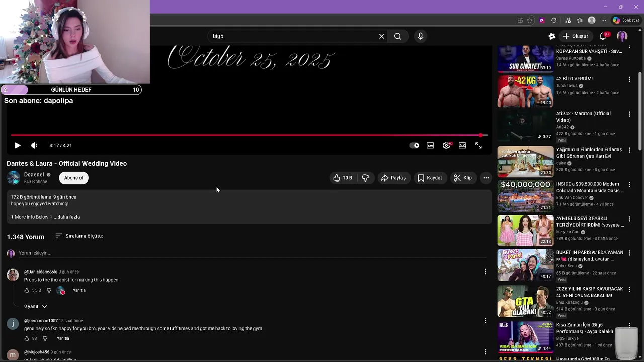Open the browser profile icon

pos(592,20)
